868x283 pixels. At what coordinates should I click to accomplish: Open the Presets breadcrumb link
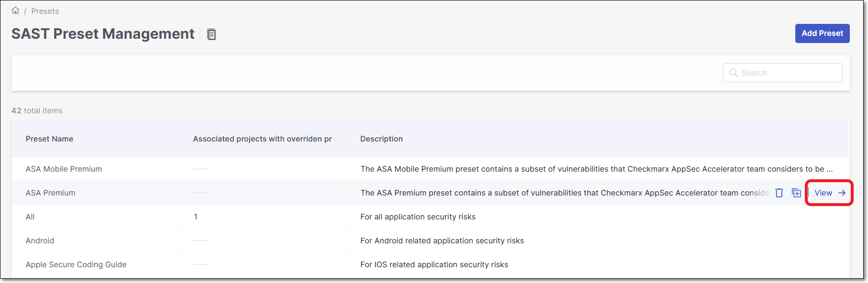pos(45,11)
